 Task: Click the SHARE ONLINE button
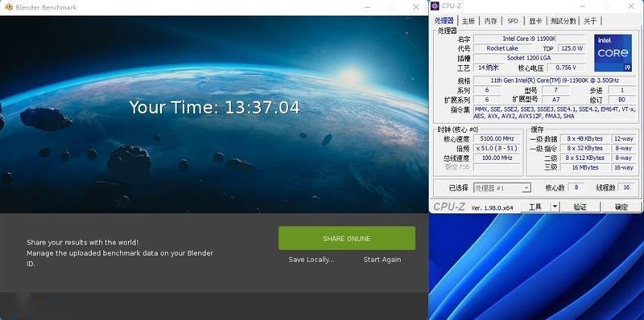[x=347, y=238]
